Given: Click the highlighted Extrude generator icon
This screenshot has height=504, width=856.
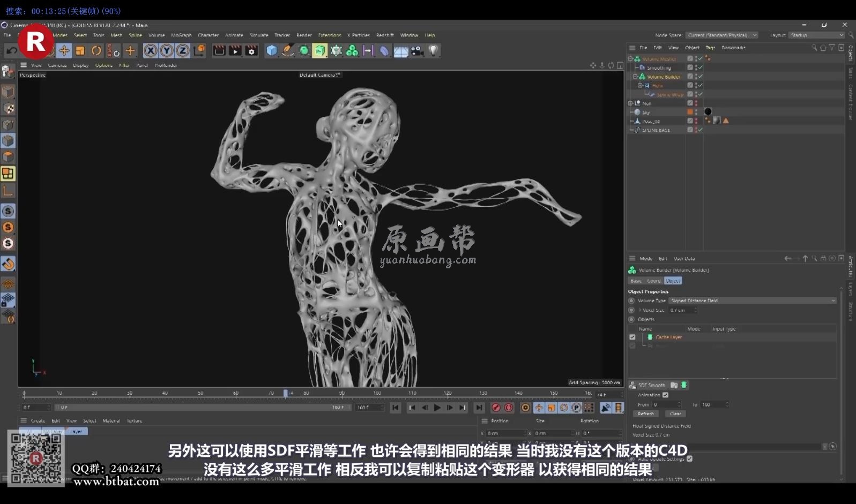Looking at the screenshot, I should [x=320, y=50].
